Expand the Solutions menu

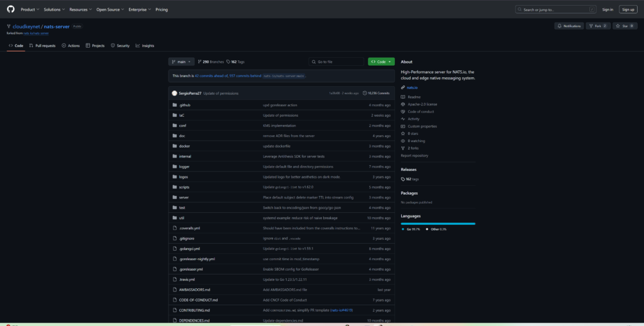coord(54,9)
